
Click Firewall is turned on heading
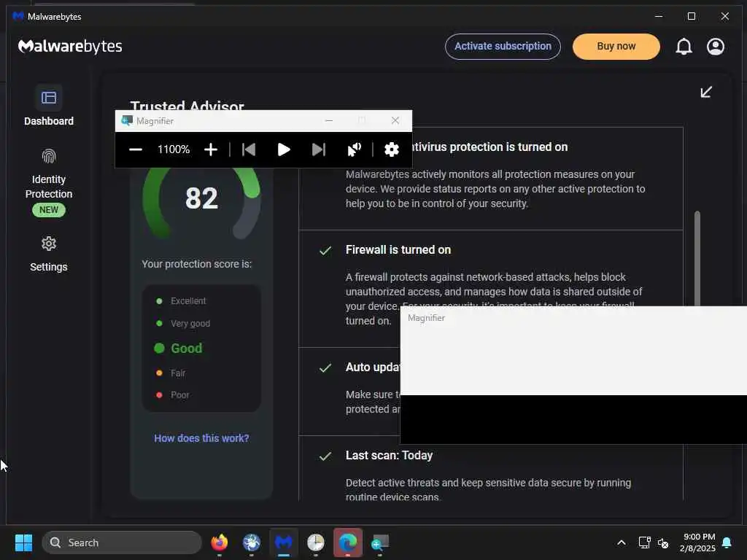pos(398,250)
